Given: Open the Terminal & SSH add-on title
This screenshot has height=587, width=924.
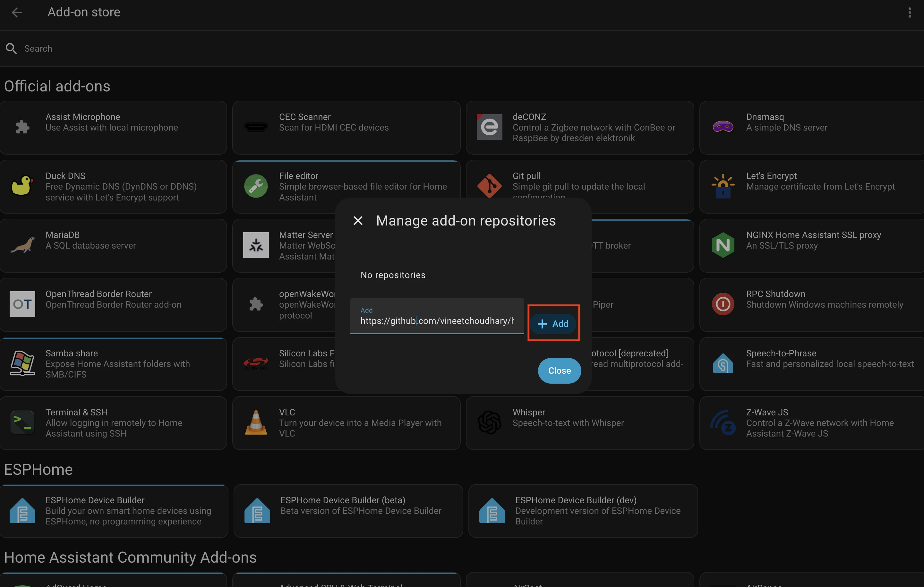Looking at the screenshot, I should pos(76,412).
